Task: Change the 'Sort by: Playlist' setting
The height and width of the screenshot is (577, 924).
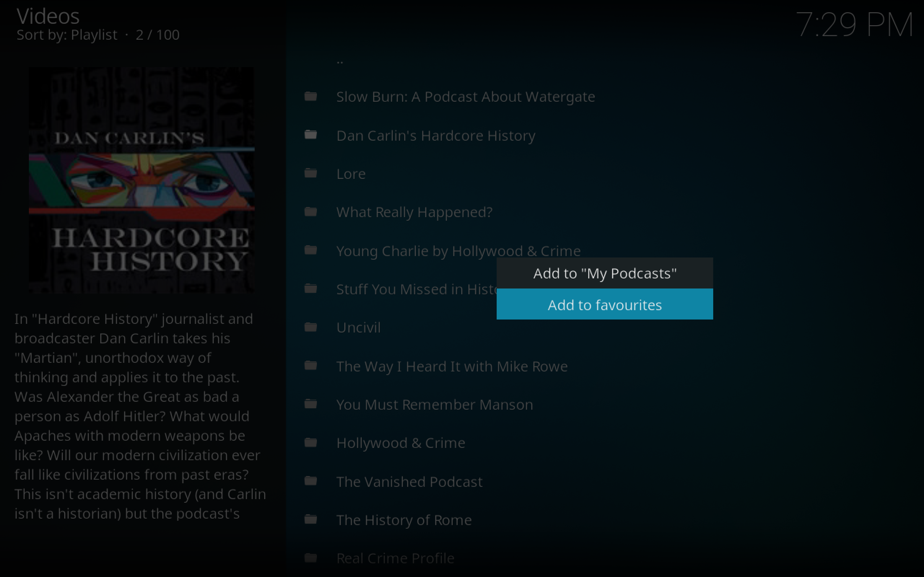Action: pyautogui.click(x=66, y=34)
